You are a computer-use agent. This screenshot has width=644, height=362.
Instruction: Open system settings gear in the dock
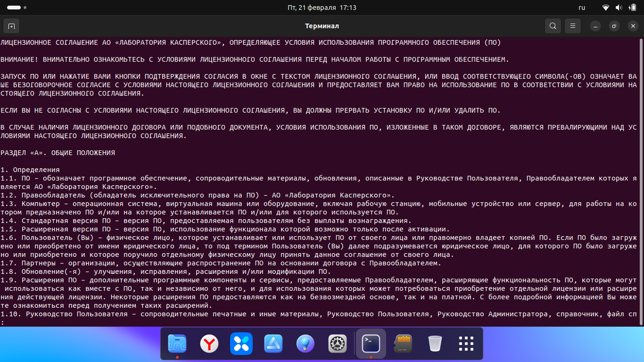click(x=338, y=344)
